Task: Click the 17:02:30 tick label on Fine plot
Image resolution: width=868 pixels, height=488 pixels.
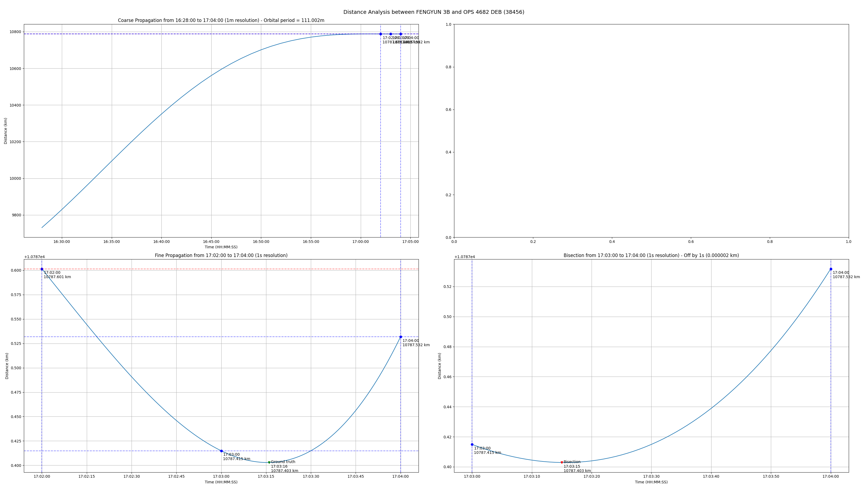Action: pyautogui.click(x=131, y=477)
